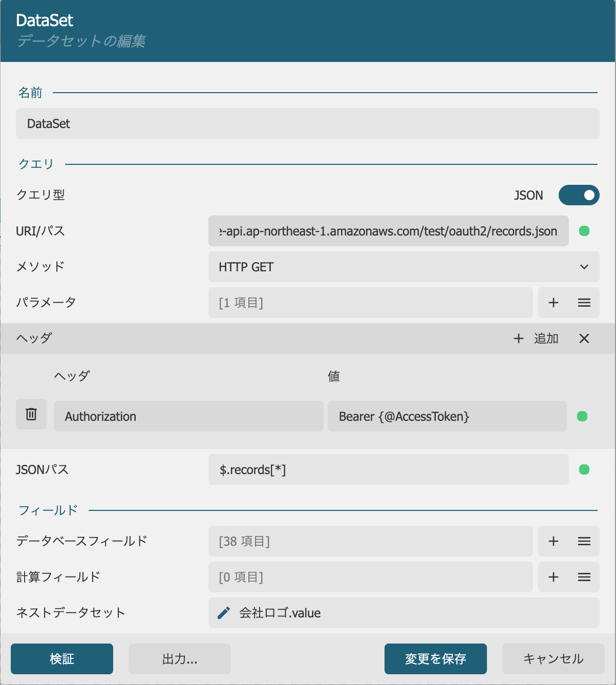Click the 変更を保存 save button
616x685 pixels.
[x=436, y=659]
